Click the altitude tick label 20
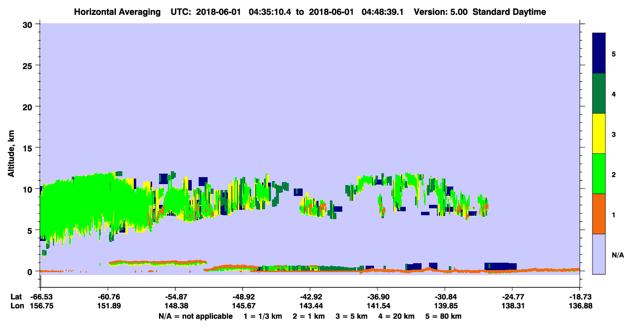Viewport: 644px width, 330px height. (29, 106)
